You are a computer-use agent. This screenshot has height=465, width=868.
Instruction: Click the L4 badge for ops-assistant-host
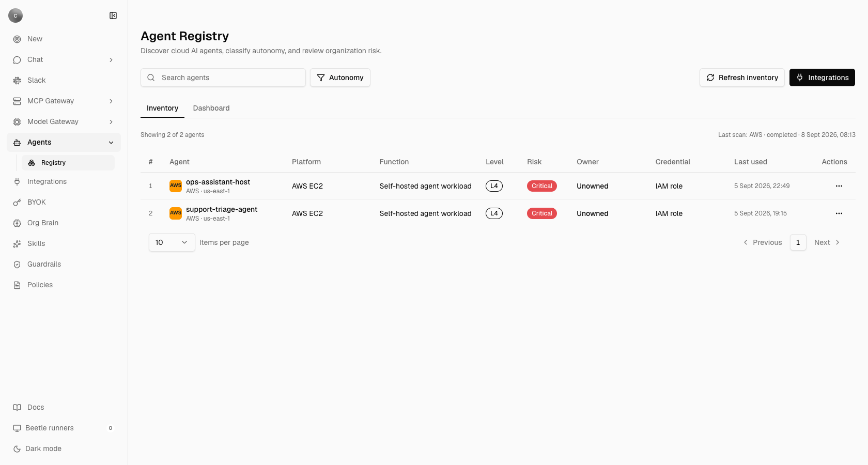tap(494, 186)
